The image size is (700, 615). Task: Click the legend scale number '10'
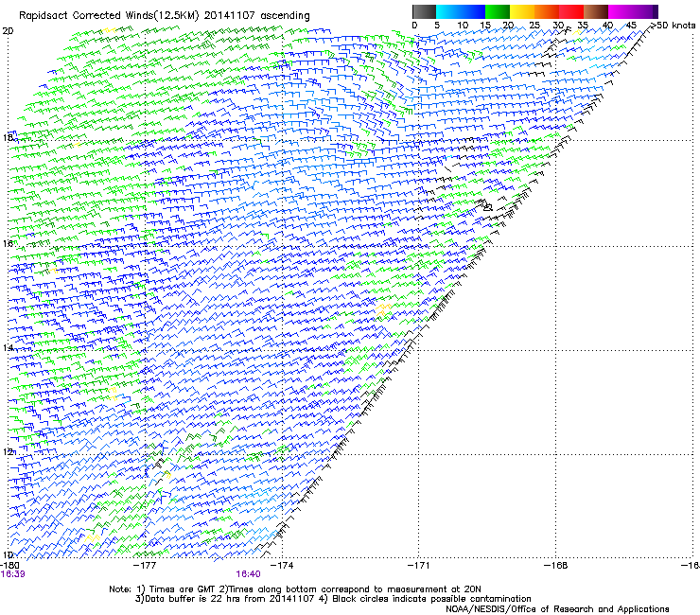[x=463, y=26]
